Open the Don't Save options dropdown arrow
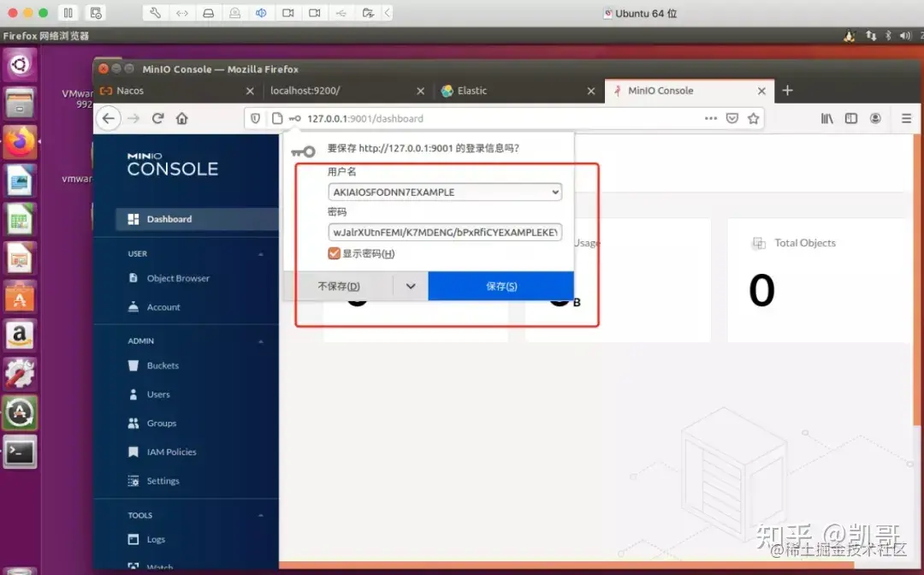924x575 pixels. click(x=411, y=287)
